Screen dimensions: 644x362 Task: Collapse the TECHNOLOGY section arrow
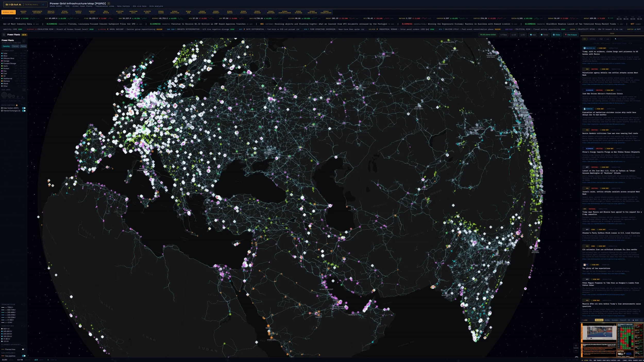[x=25, y=50]
